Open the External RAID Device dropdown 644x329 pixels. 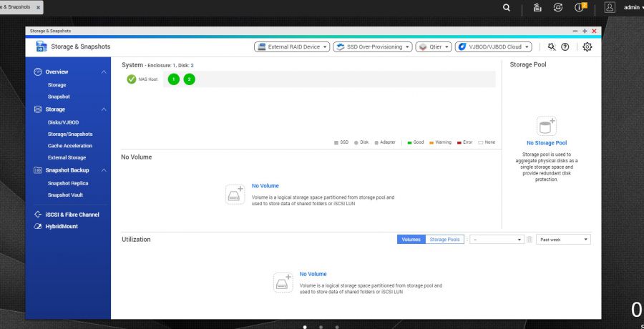(x=292, y=46)
